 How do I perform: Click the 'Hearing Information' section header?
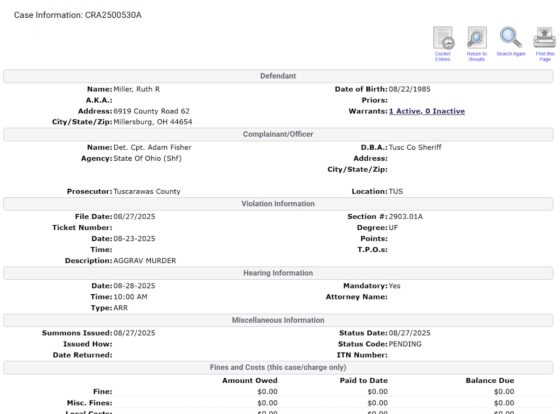(x=278, y=273)
